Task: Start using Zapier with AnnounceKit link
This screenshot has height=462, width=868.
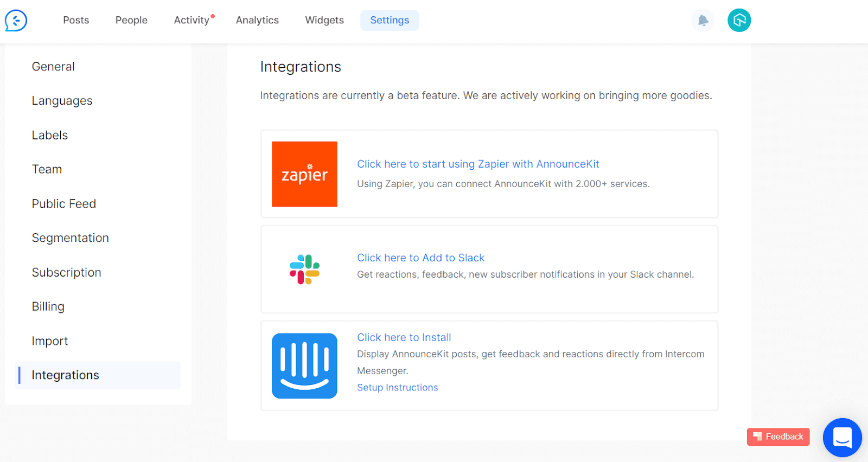Action: click(x=478, y=164)
